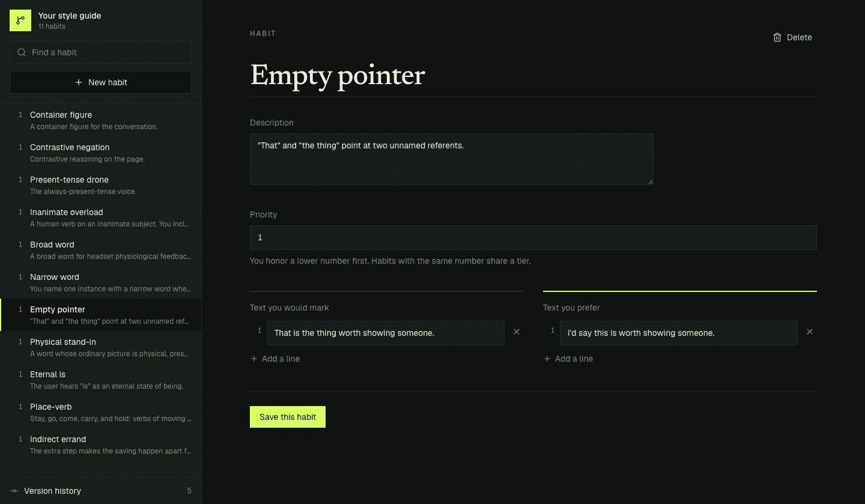Select the Narrow word habit
This screenshot has height=504, width=865.
tap(100, 282)
